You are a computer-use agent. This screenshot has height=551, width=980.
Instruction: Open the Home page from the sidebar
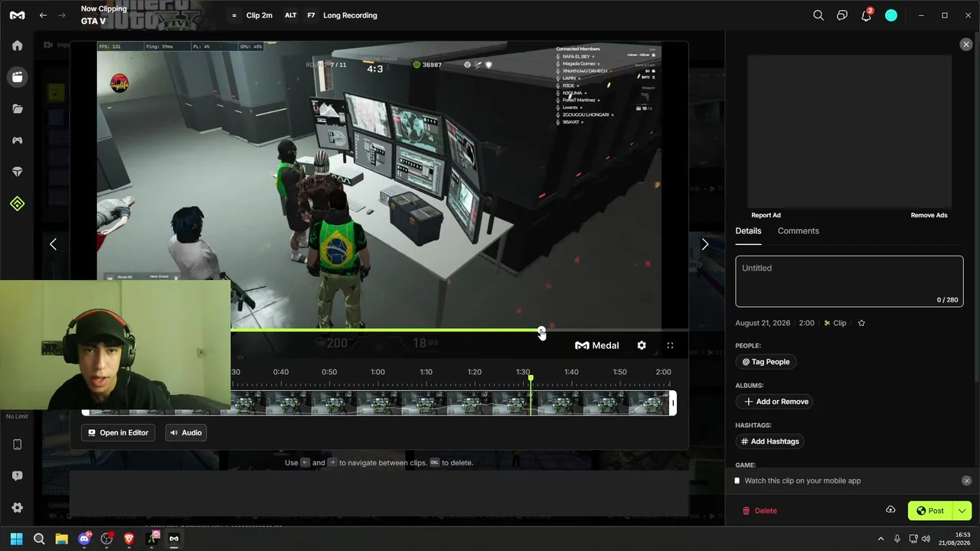[17, 46]
